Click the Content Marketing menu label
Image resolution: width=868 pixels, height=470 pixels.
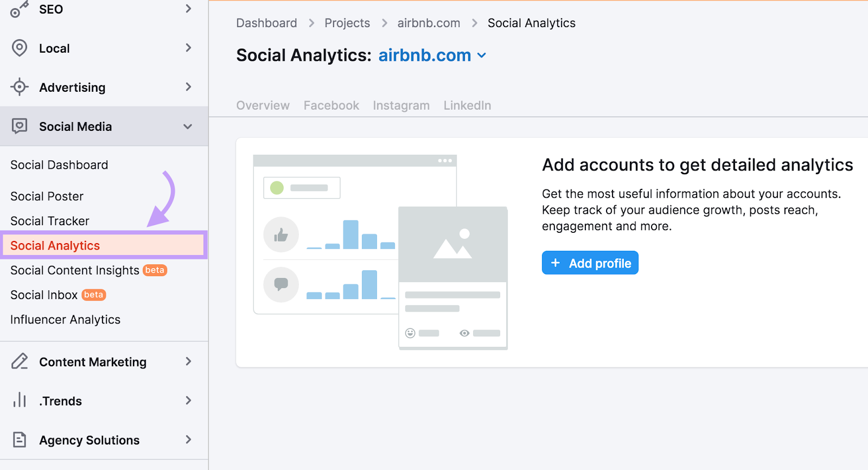click(x=93, y=362)
